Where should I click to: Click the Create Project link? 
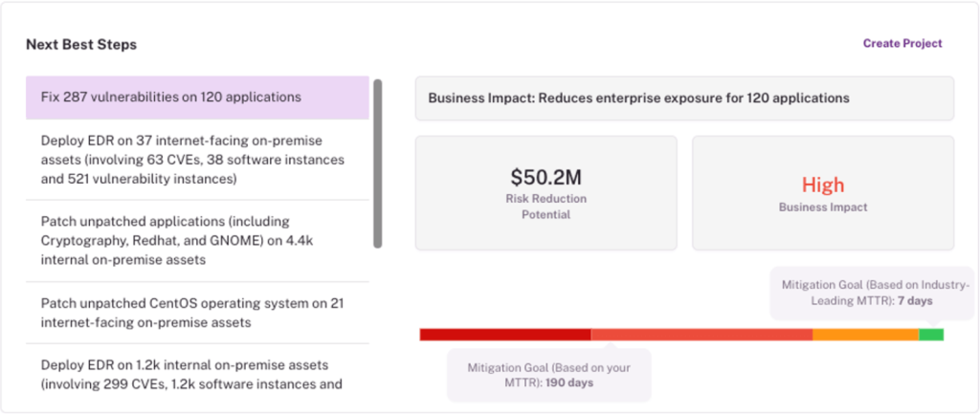pos(902,43)
